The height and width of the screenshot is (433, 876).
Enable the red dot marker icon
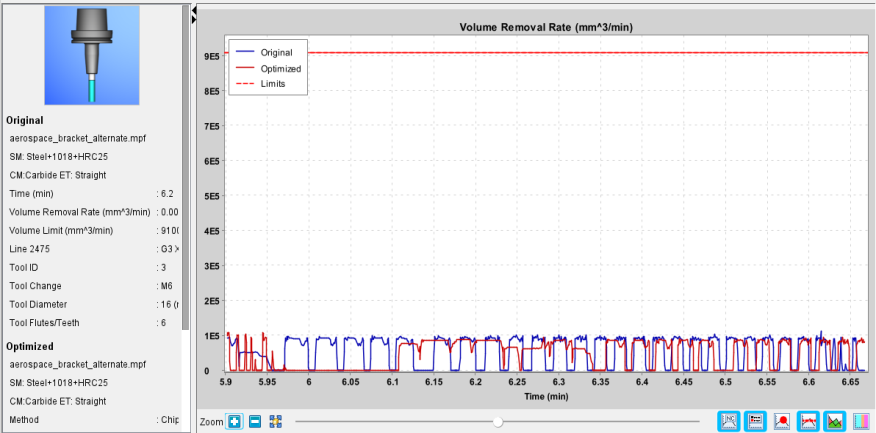click(x=782, y=421)
